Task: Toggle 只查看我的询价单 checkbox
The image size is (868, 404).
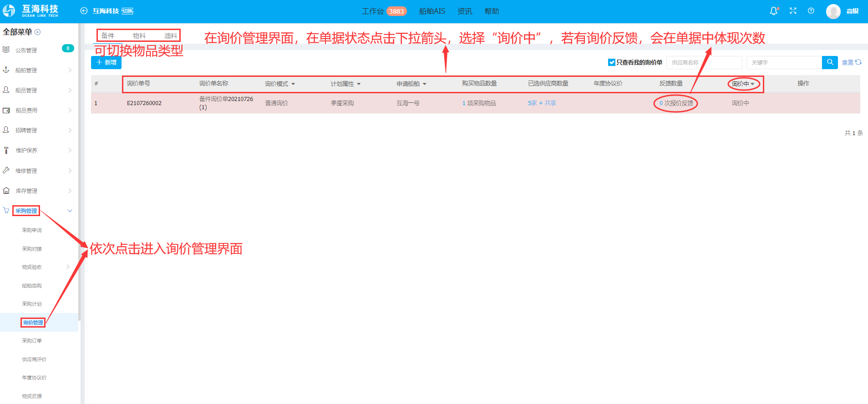Action: coord(612,62)
